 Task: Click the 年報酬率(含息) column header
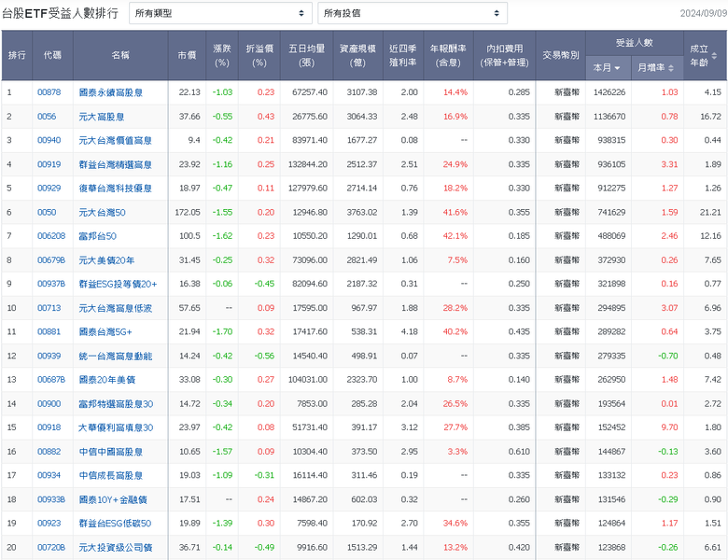(x=448, y=55)
